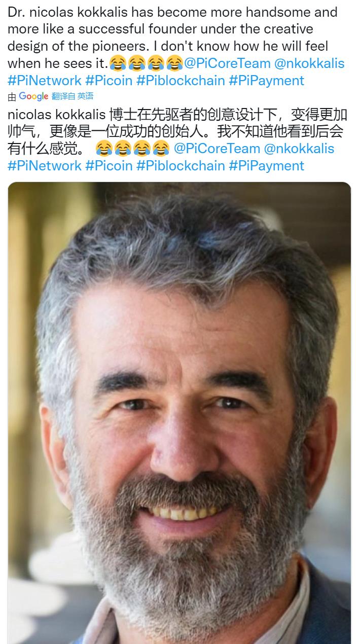Click laughing emojis in English tweet

coord(147,63)
